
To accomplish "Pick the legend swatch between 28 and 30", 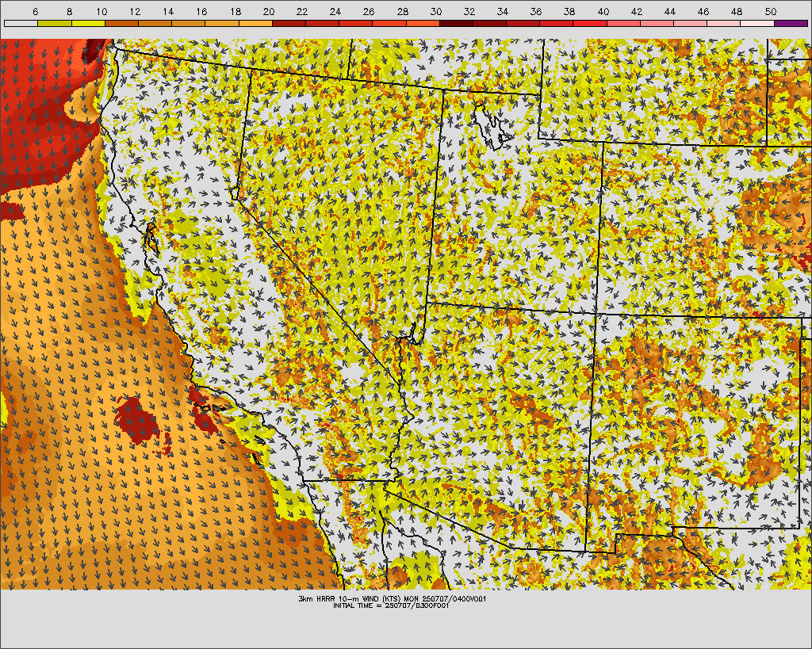I will 423,23.
